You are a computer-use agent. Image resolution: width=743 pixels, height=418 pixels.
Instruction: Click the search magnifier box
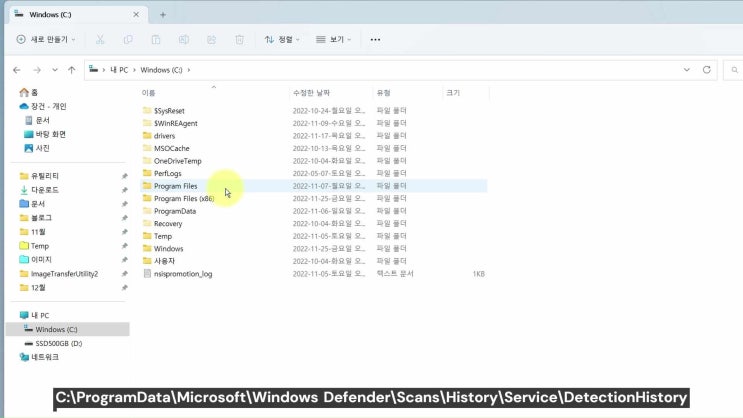[x=734, y=70]
